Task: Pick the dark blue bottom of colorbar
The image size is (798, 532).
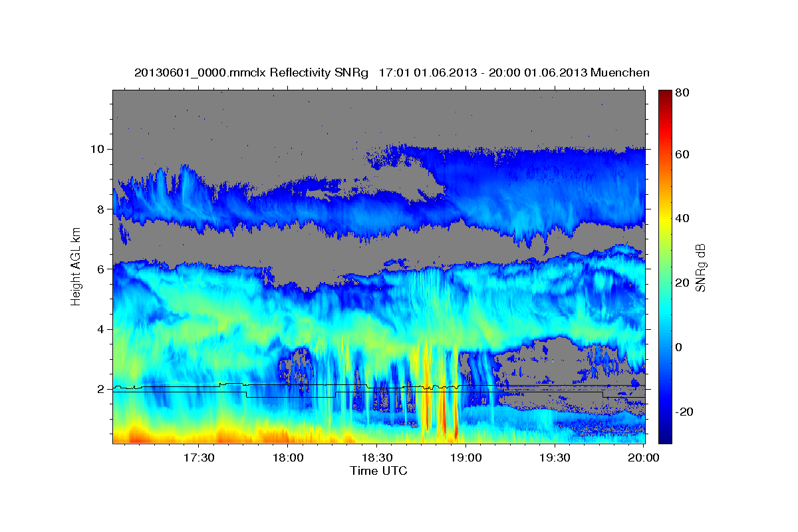Action: tap(664, 438)
